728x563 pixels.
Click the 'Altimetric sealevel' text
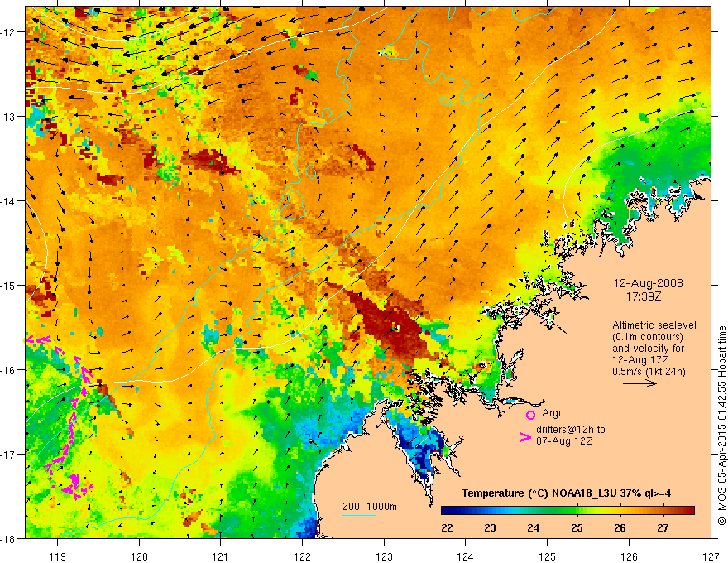[654, 325]
